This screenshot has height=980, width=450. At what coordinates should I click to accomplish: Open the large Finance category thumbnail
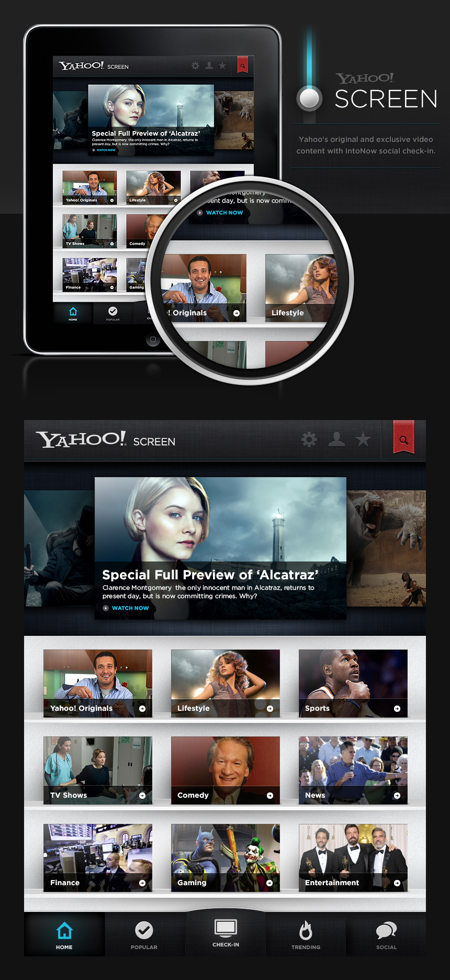(98, 858)
